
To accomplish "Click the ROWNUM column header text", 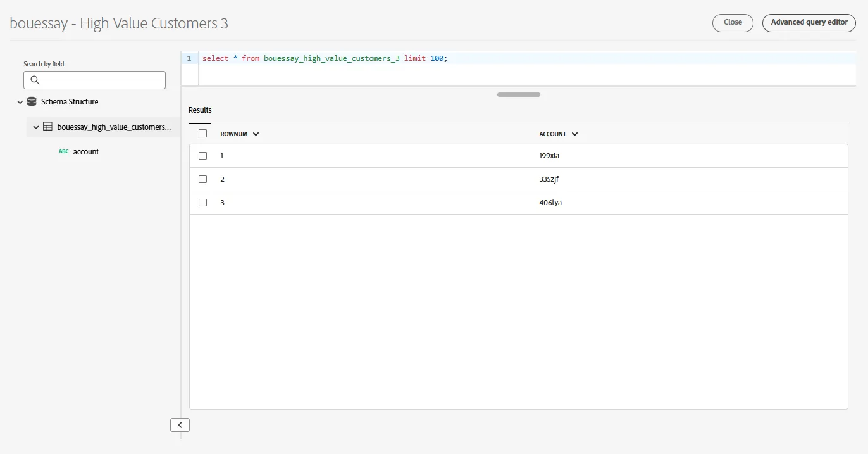I will (x=233, y=134).
